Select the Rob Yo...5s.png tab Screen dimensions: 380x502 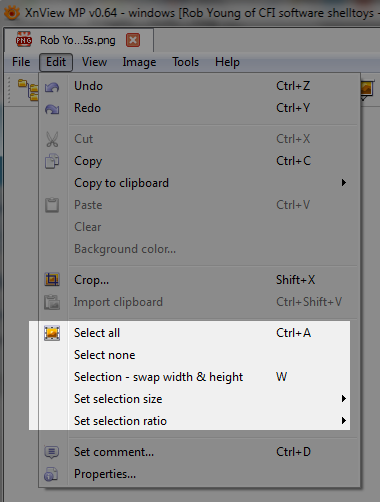click(79, 40)
